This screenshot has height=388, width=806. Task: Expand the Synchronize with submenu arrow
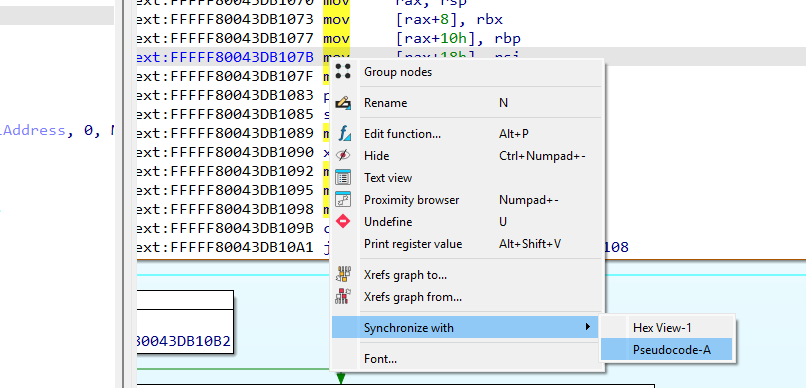(x=588, y=327)
